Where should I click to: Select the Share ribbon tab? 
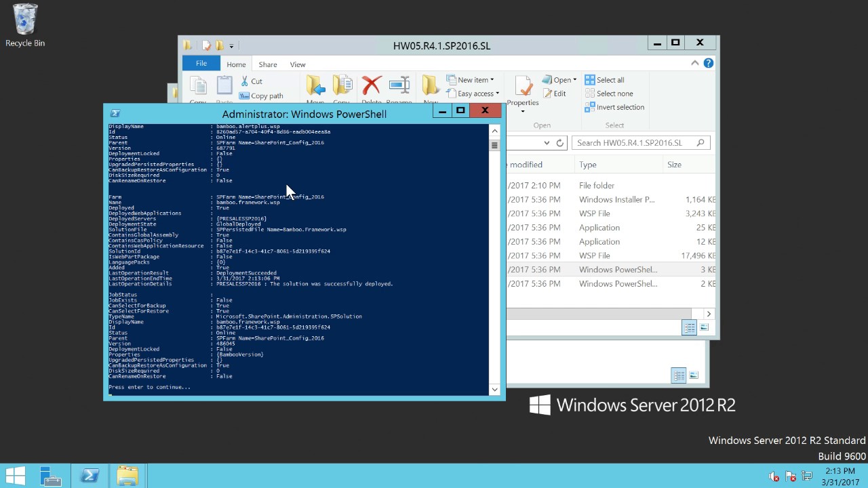(x=268, y=64)
